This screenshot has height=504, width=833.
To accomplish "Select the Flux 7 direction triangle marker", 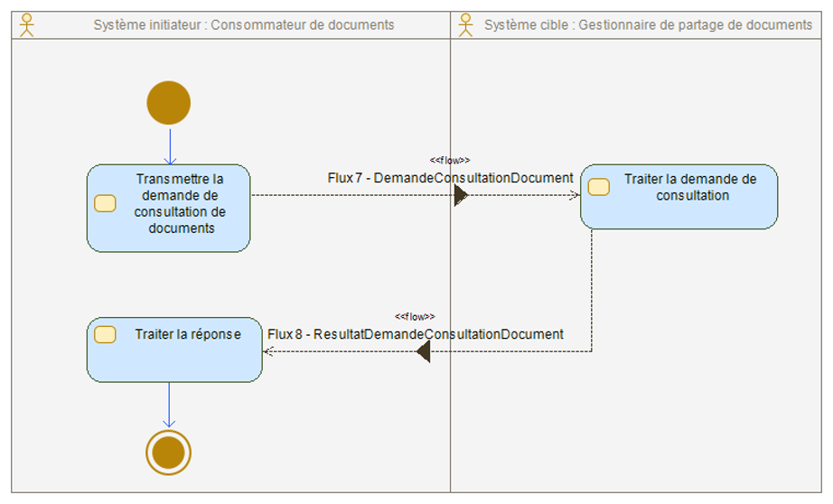I will point(460,195).
